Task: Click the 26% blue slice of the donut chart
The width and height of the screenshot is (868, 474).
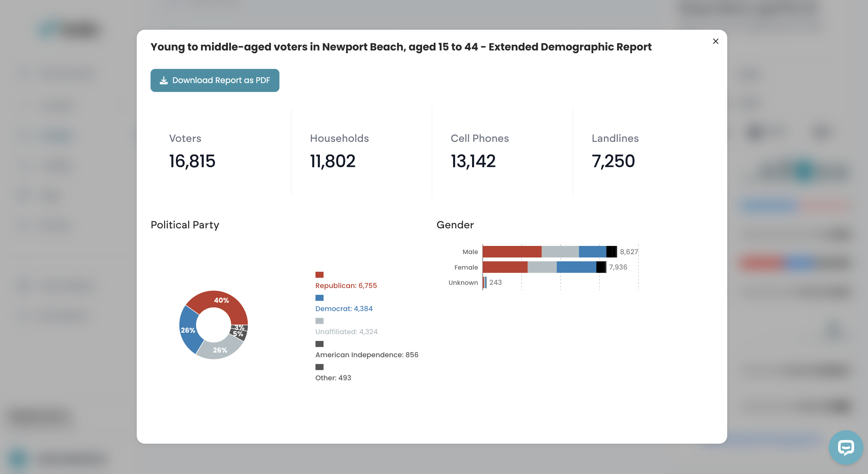Action: [x=188, y=330]
